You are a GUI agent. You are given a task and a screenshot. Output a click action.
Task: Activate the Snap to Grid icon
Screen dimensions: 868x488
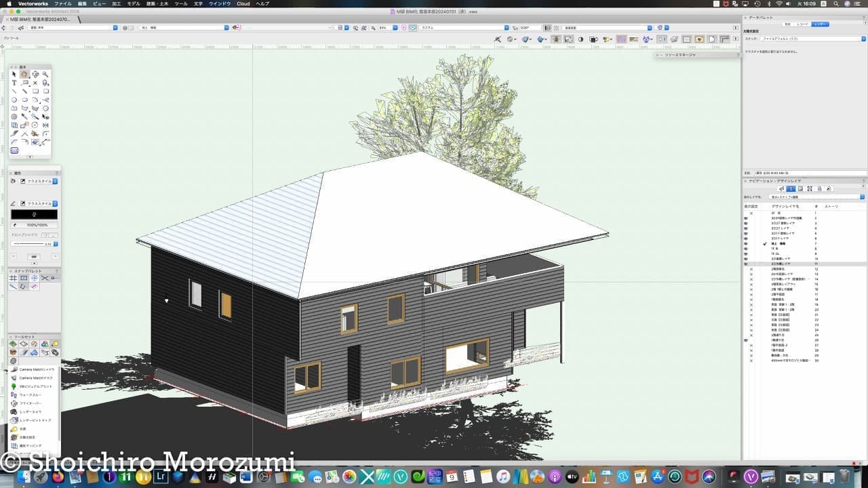[x=13, y=278]
